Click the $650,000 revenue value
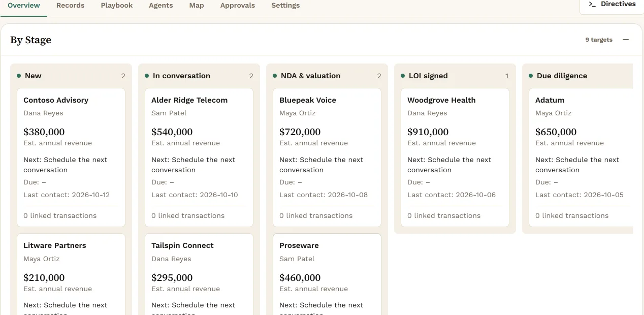 coord(556,132)
